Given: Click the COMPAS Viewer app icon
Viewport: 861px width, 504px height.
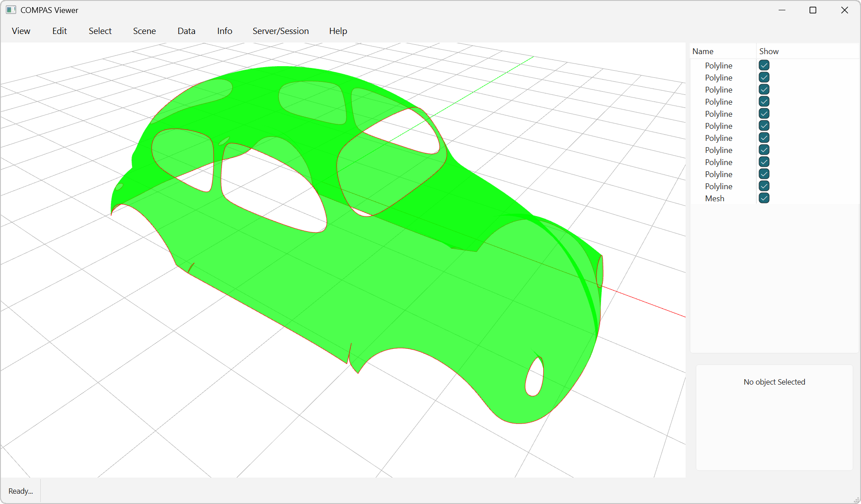Looking at the screenshot, I should tap(11, 10).
